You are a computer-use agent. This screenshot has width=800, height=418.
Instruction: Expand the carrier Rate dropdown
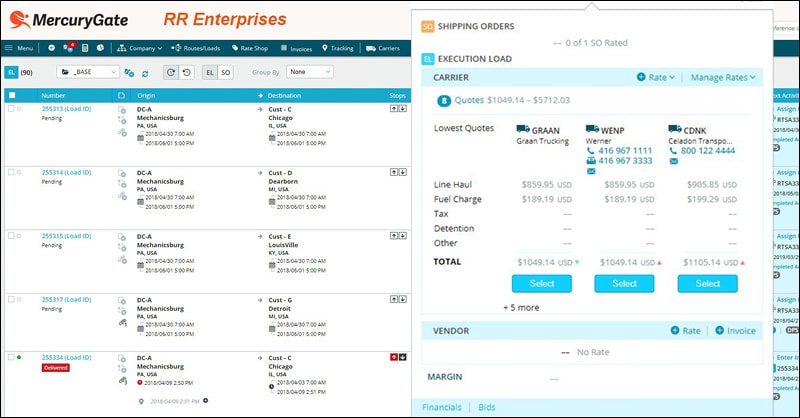[x=656, y=77]
